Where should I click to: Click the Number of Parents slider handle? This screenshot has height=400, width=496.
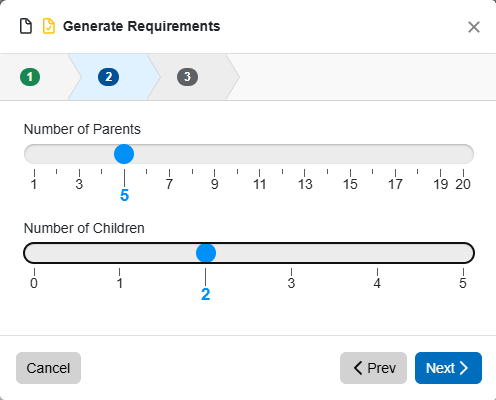pos(124,154)
